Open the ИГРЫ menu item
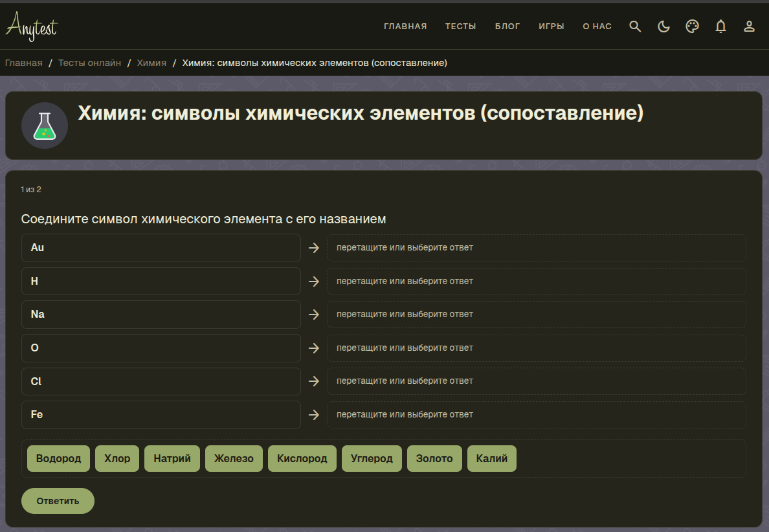Image resolution: width=769 pixels, height=532 pixels. 552,27
